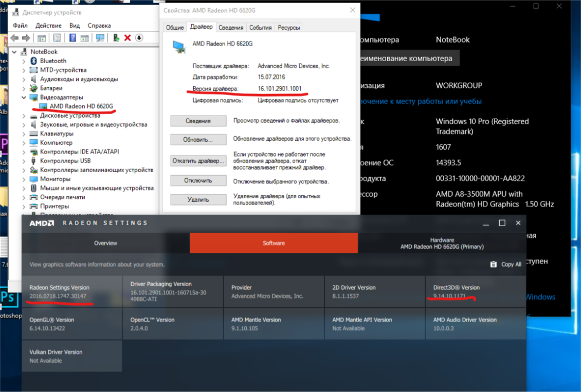The image size is (581, 392).
Task: Click the blue Help question-mark icon
Action: 72,38
